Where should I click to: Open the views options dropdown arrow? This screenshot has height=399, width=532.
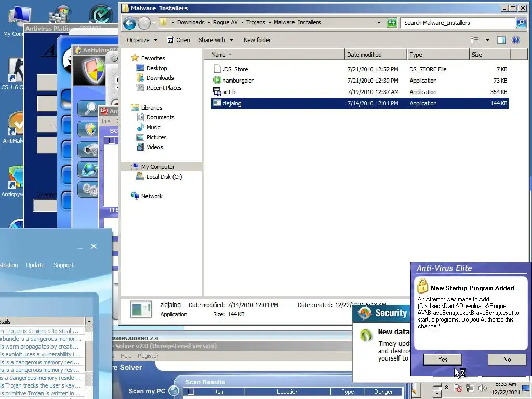[x=487, y=40]
